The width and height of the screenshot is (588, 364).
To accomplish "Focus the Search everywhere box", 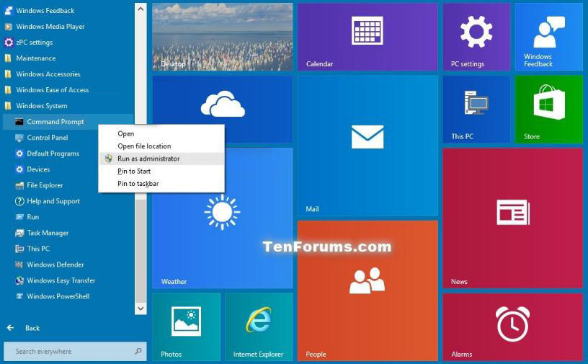I will click(x=75, y=351).
